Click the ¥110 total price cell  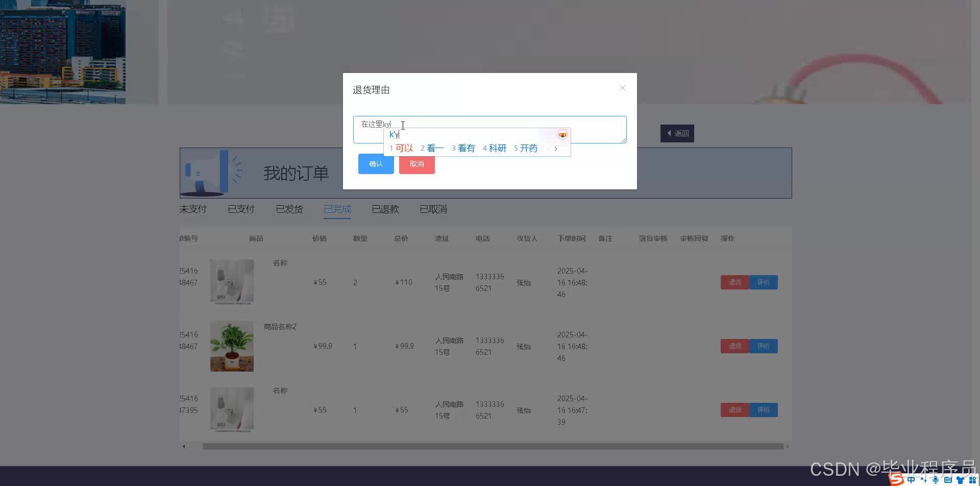[403, 282]
